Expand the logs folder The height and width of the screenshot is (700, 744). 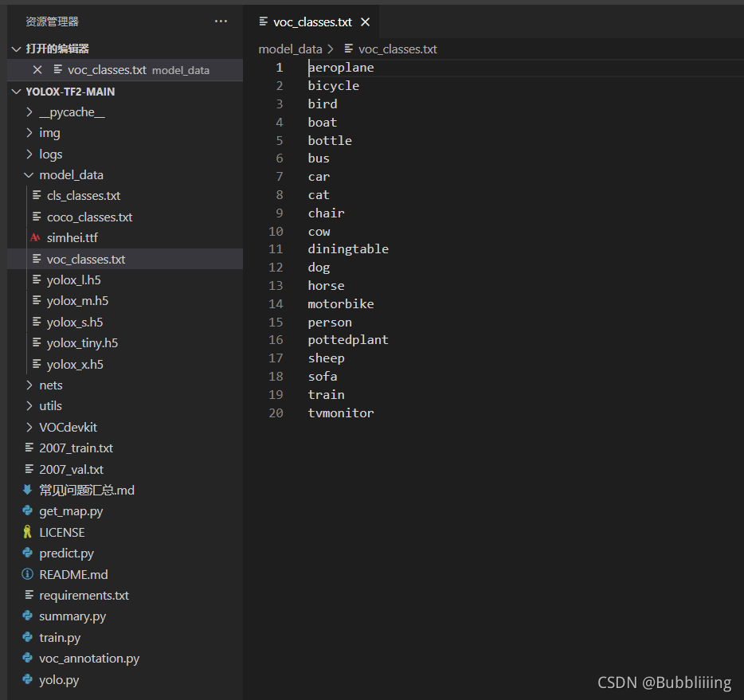[x=29, y=154]
